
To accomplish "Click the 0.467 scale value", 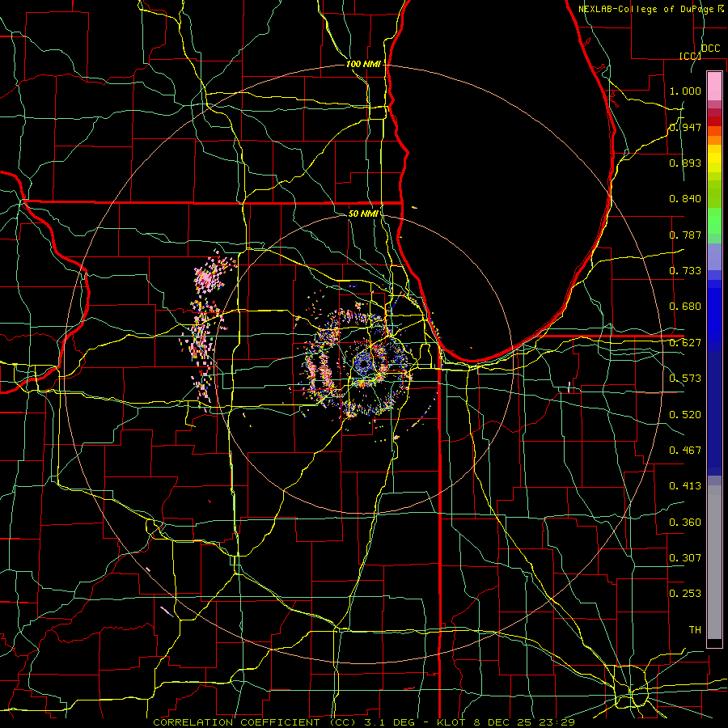I will pos(685,451).
